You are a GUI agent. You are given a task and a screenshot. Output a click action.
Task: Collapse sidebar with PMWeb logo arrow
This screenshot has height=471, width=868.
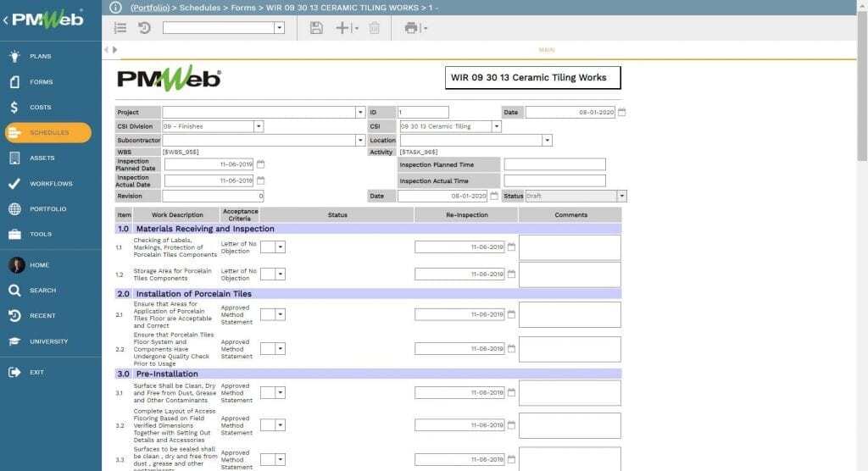click(x=6, y=20)
